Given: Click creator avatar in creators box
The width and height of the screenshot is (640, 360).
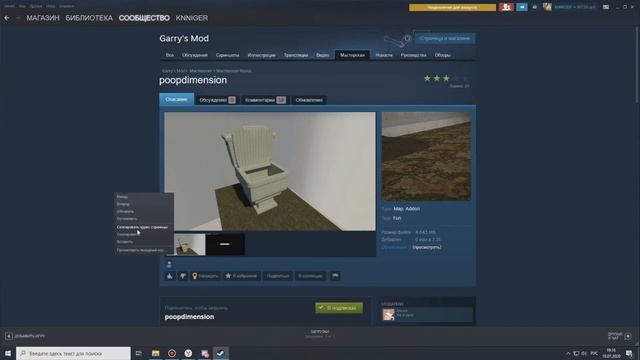Looking at the screenshot, I should click(388, 314).
